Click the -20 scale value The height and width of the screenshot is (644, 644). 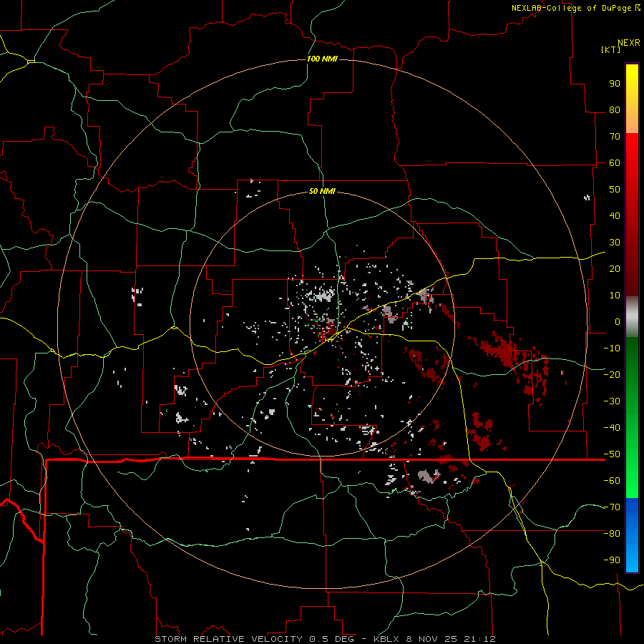612,375
